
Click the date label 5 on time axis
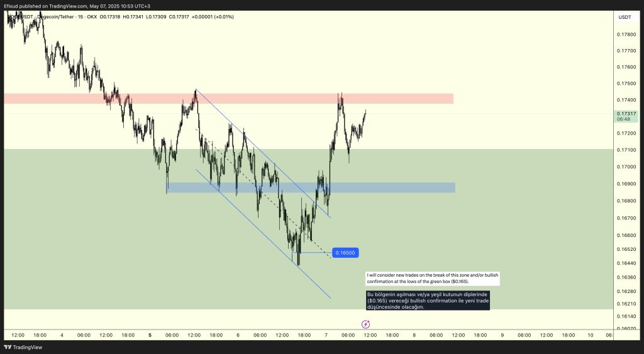tap(150, 335)
